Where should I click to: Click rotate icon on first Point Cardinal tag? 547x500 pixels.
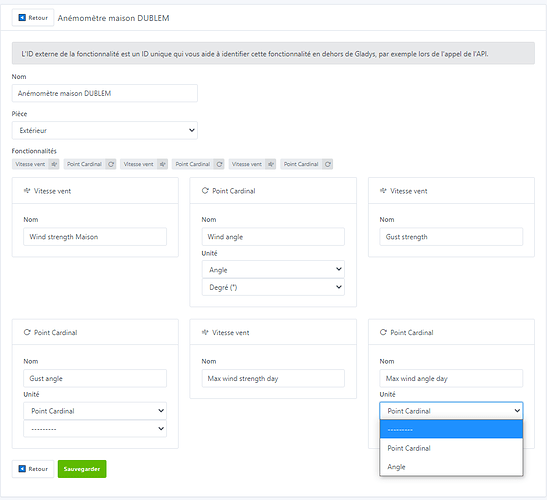click(111, 164)
